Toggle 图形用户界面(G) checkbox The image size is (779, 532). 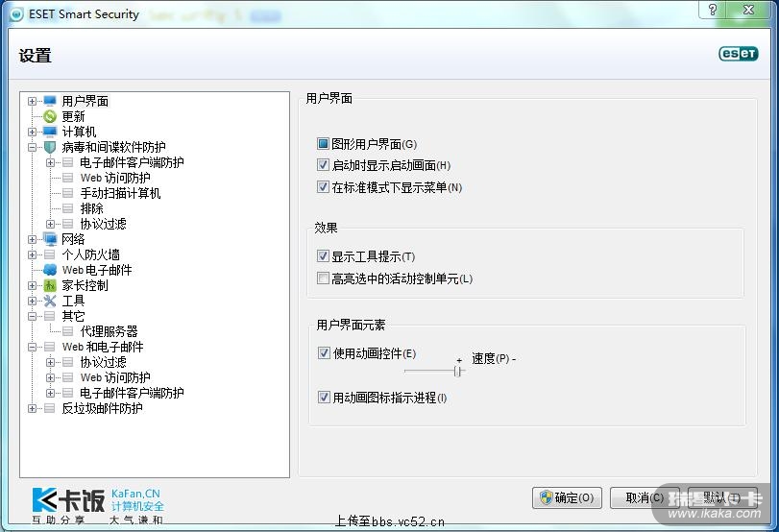click(x=323, y=144)
